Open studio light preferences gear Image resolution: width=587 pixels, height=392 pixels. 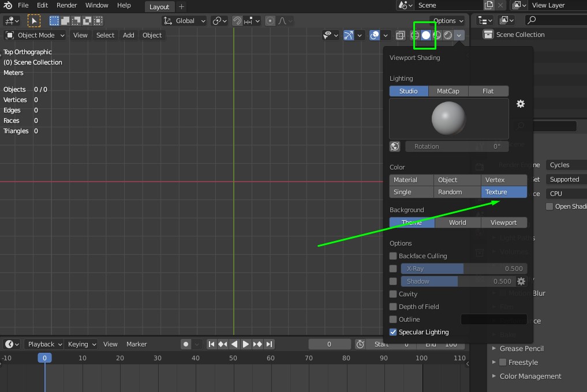[x=521, y=104]
